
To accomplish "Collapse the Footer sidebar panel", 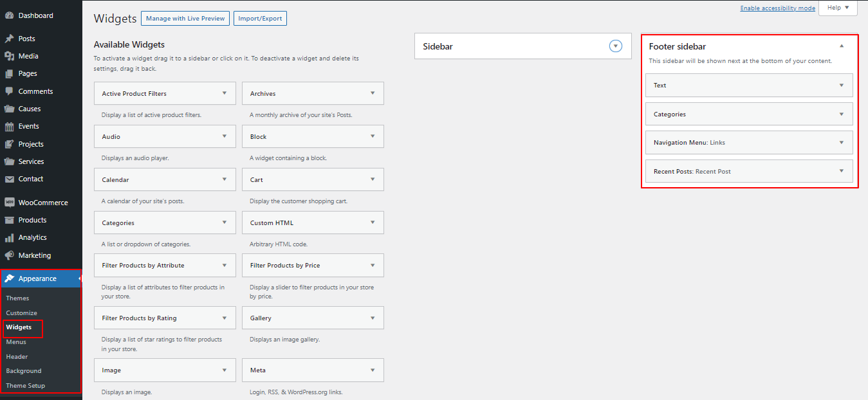I will [841, 46].
